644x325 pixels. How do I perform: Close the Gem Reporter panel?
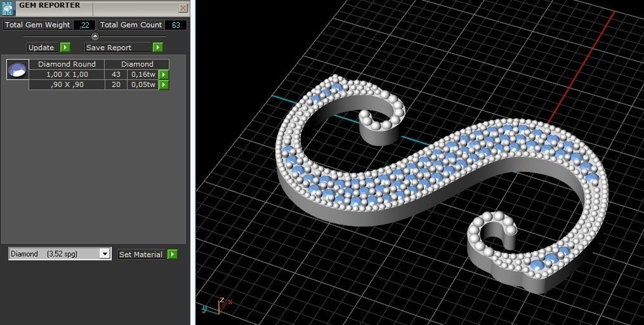tap(183, 8)
